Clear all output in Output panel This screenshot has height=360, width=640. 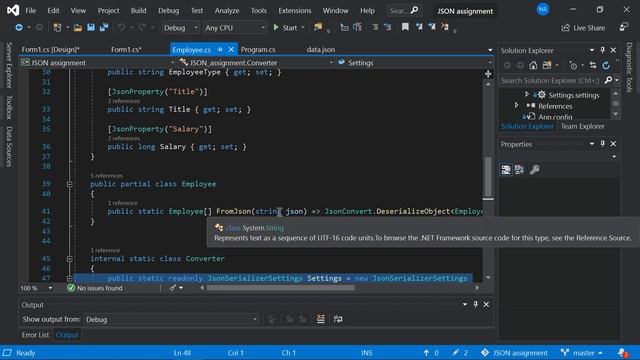pos(321,319)
